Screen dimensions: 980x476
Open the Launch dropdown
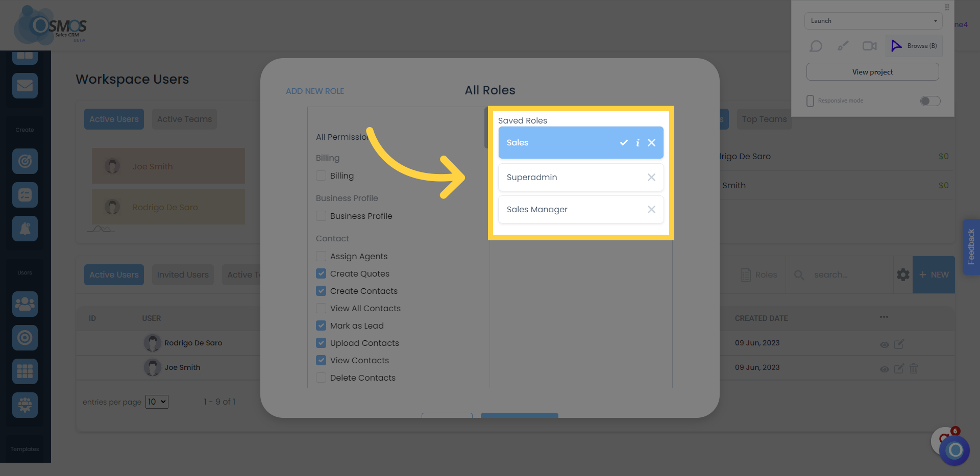(x=873, y=21)
